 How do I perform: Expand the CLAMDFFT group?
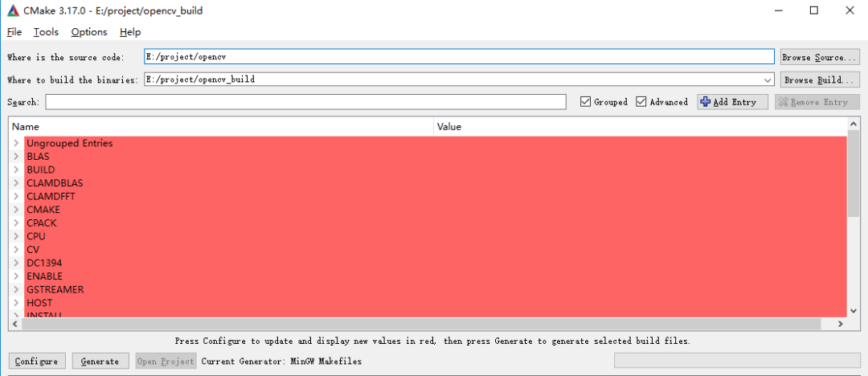pos(17,196)
